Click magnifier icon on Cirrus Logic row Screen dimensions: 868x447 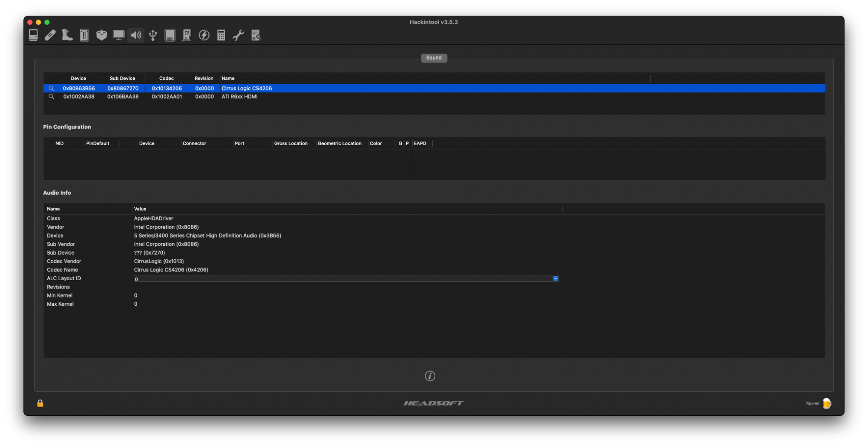(x=51, y=88)
